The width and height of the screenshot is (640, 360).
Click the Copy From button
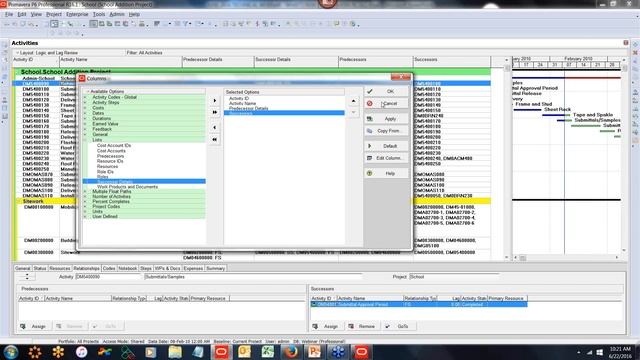point(386,131)
